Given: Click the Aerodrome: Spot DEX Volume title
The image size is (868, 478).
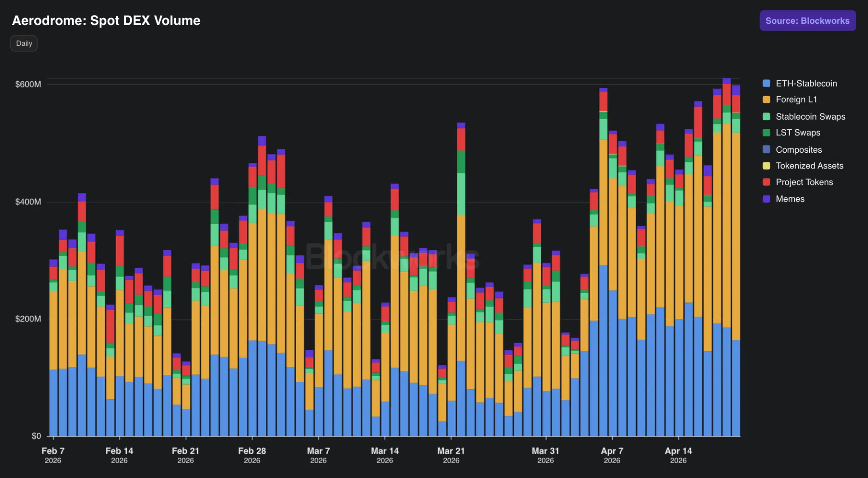Looking at the screenshot, I should click(106, 20).
